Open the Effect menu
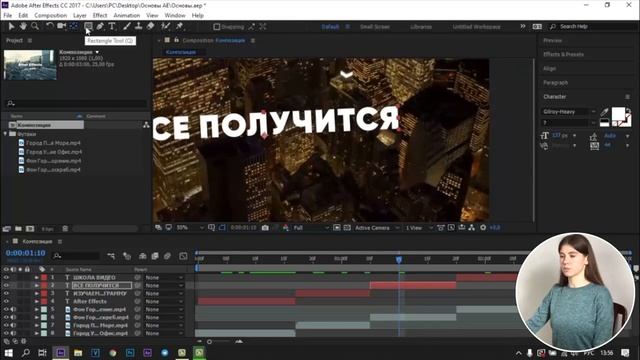Viewport: 640px width, 360px height. pyautogui.click(x=100, y=16)
